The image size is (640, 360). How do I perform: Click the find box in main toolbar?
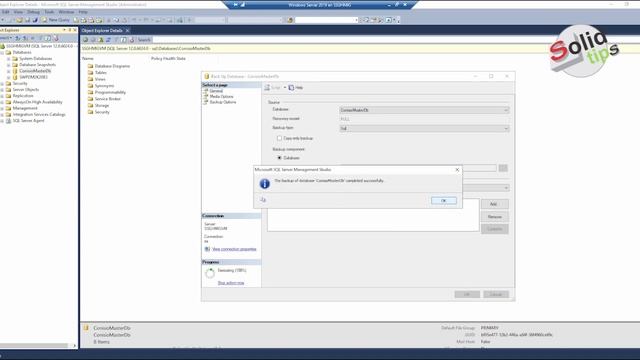[327, 20]
